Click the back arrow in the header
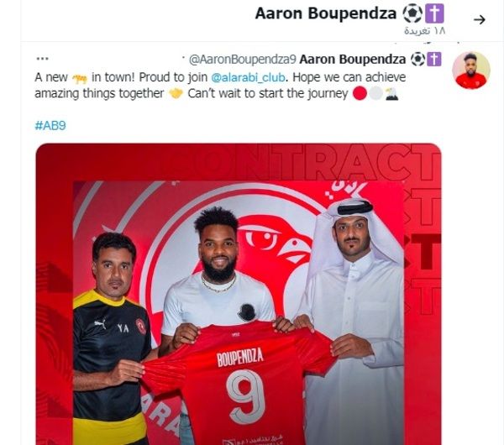This screenshot has height=445, width=504. point(479,20)
